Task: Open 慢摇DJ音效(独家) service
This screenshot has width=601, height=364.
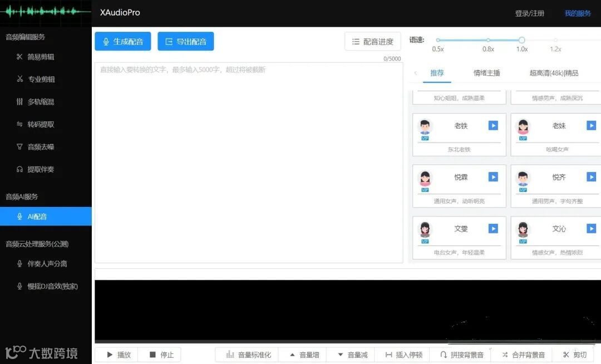Action: [46, 286]
